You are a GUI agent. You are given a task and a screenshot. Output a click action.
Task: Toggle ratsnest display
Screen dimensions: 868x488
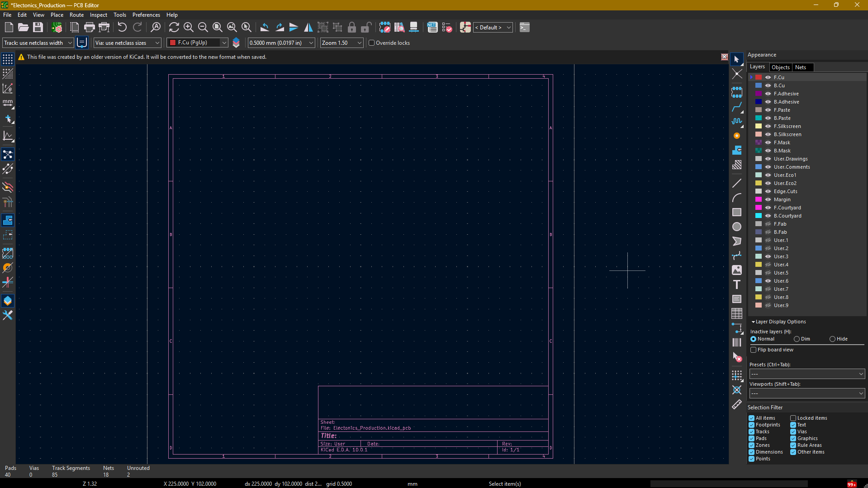pyautogui.click(x=8, y=154)
